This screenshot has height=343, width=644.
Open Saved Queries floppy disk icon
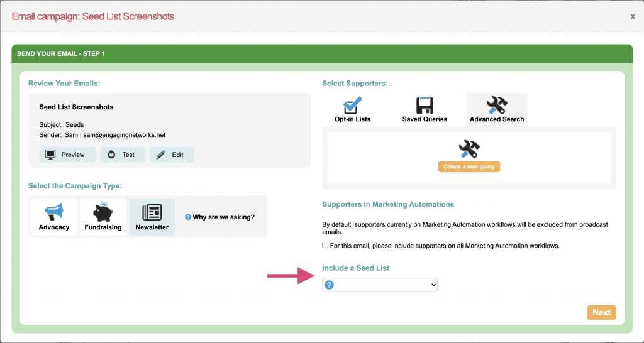[x=425, y=105]
